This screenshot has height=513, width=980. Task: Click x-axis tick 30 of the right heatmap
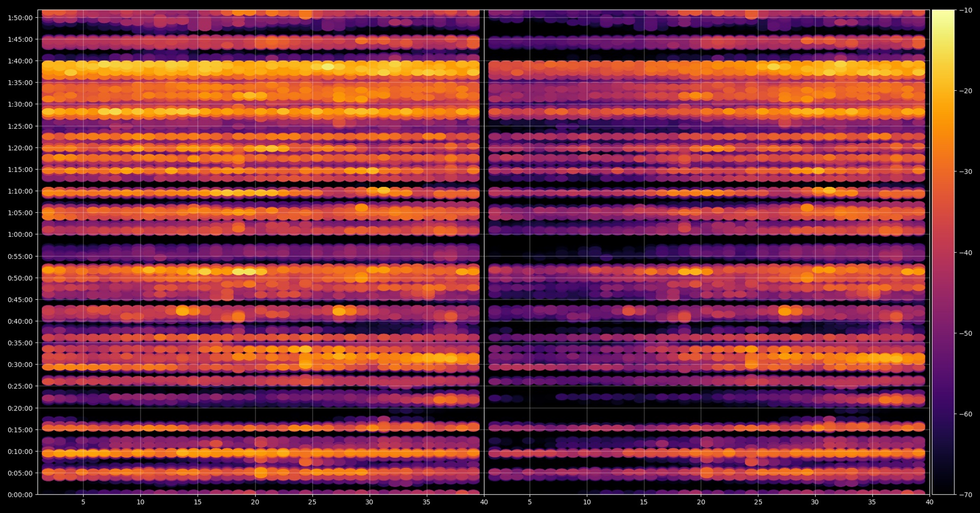[x=815, y=502]
